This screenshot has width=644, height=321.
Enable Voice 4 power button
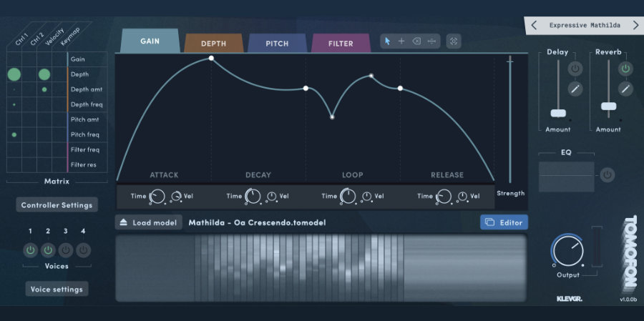pos(84,250)
